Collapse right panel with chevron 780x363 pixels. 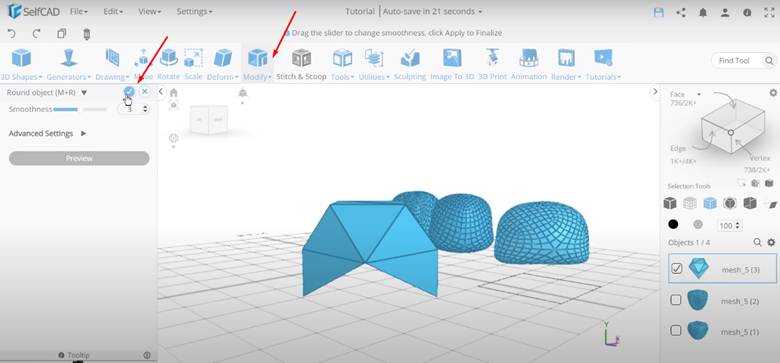pyautogui.click(x=655, y=91)
